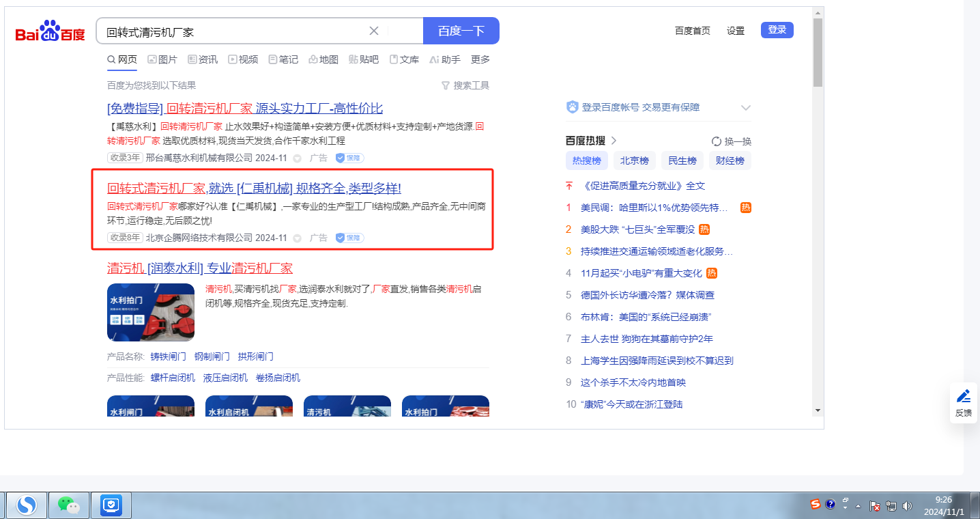
Task: Switch to the 资讯 tab
Action: [203, 59]
